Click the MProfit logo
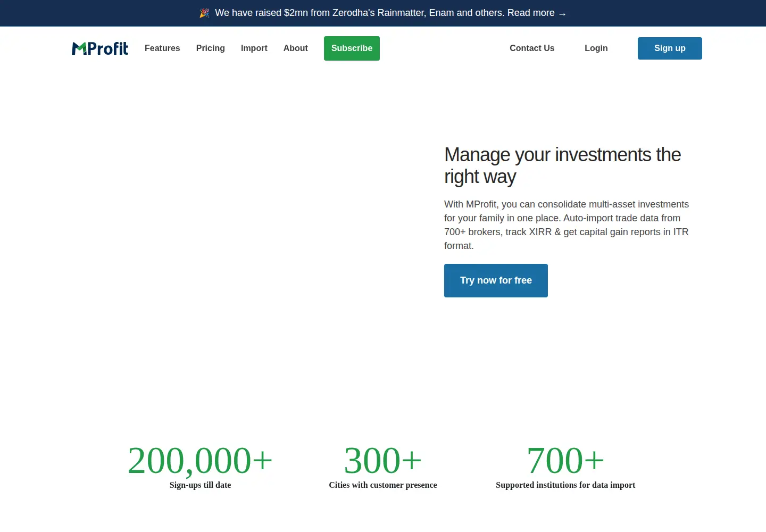Screen dimensions: 766x532 (x=100, y=48)
